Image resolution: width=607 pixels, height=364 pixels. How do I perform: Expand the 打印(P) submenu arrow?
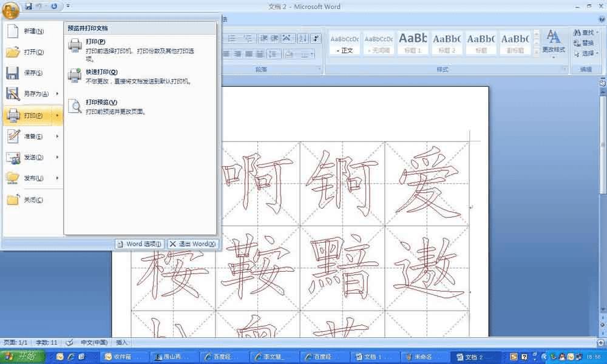point(57,115)
